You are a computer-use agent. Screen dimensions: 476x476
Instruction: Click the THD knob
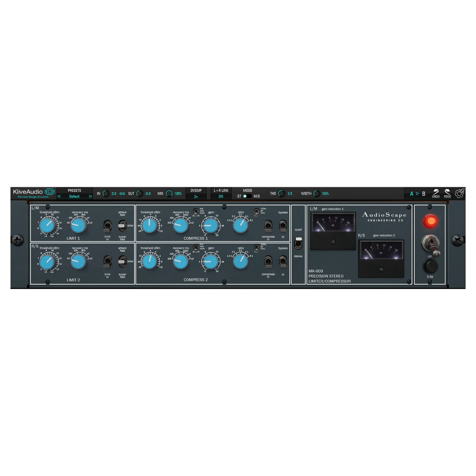(281, 194)
